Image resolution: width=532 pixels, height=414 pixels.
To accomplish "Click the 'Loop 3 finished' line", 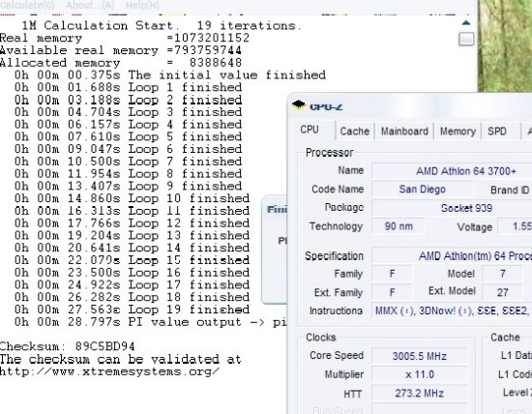I will (129, 112).
